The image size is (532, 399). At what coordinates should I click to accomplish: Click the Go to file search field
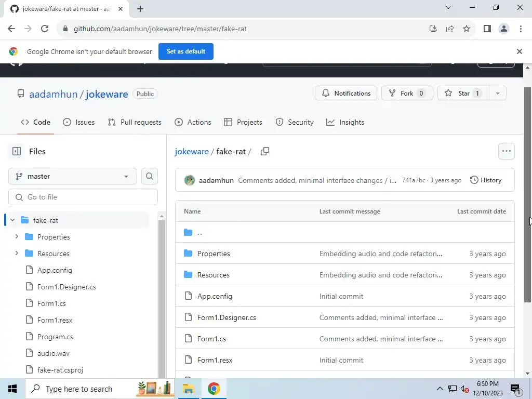(83, 197)
